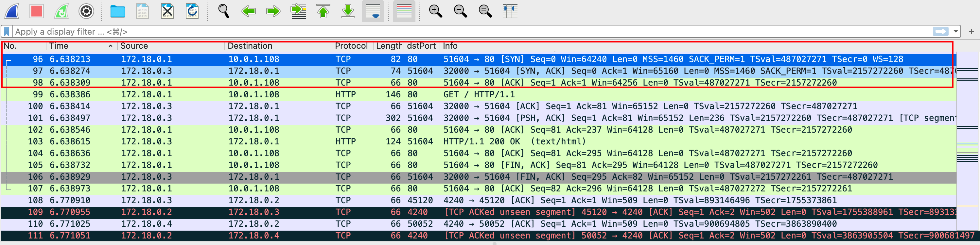980x245 pixels.
Task: Sort packets by the No. column
Action: click(24, 46)
